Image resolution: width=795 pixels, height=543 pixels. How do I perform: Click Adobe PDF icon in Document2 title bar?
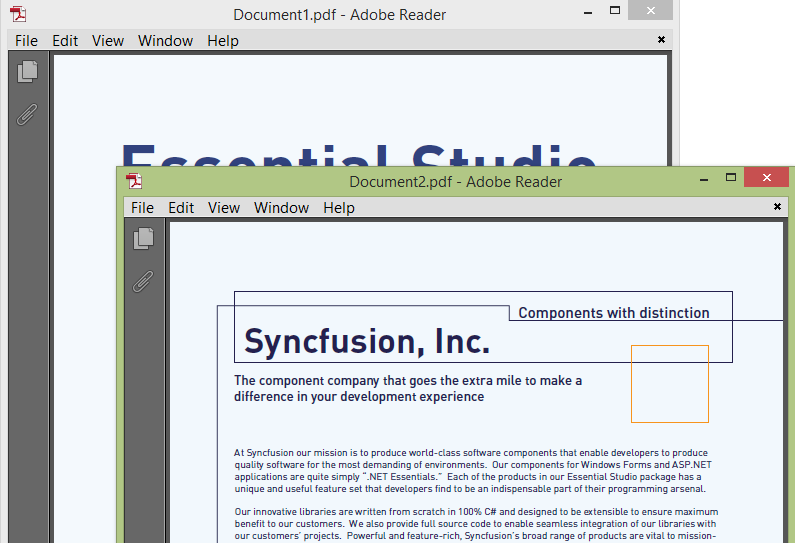(x=134, y=181)
